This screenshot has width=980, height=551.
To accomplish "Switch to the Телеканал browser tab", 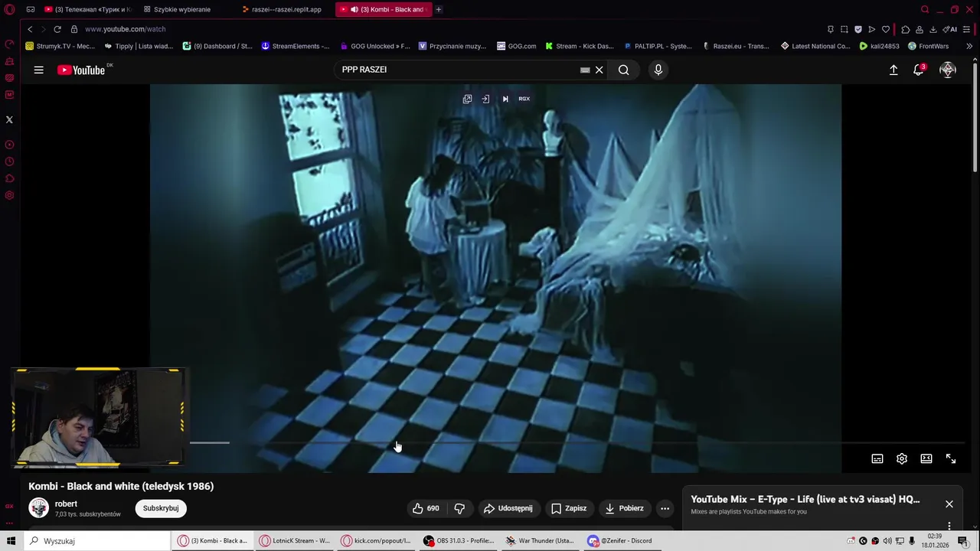I will coord(88,9).
